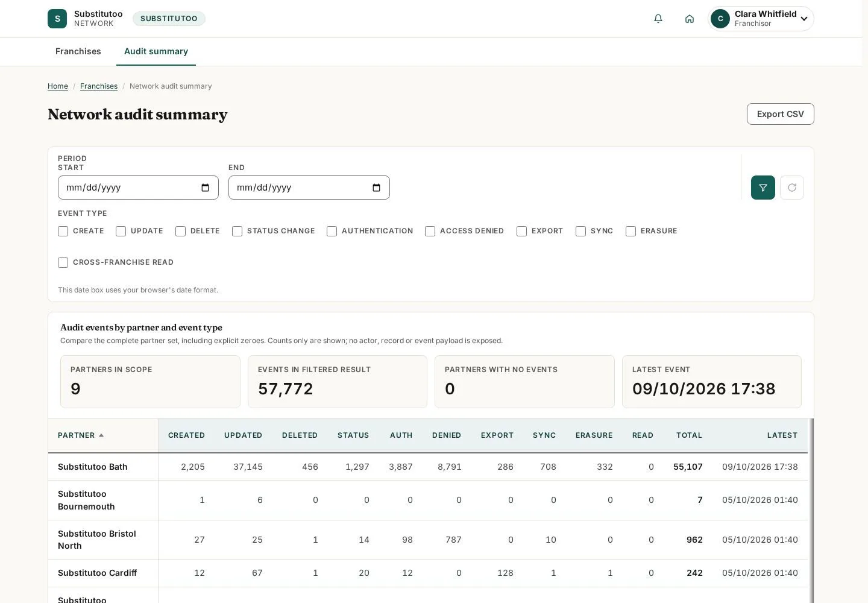
Task: Sort by the Created column header
Action: pos(186,435)
